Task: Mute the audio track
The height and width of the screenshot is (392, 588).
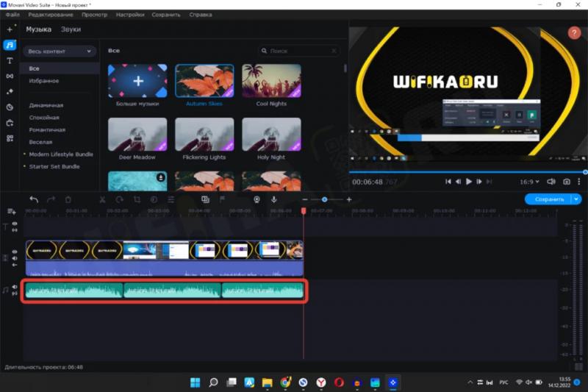Action: (15, 288)
